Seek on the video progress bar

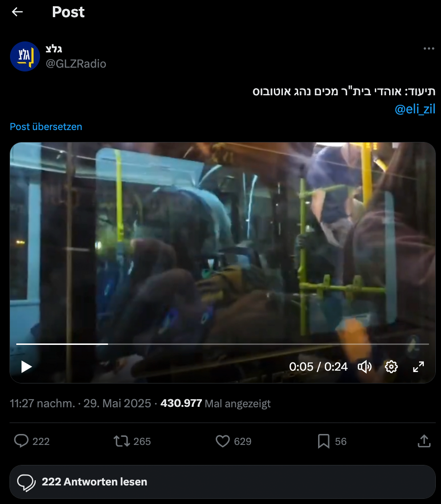tap(222, 344)
